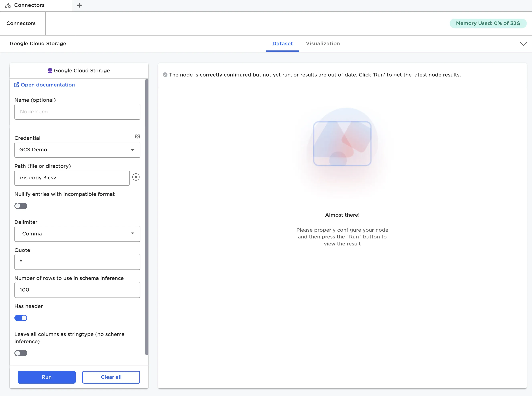Click the Node name input field

coord(77,112)
